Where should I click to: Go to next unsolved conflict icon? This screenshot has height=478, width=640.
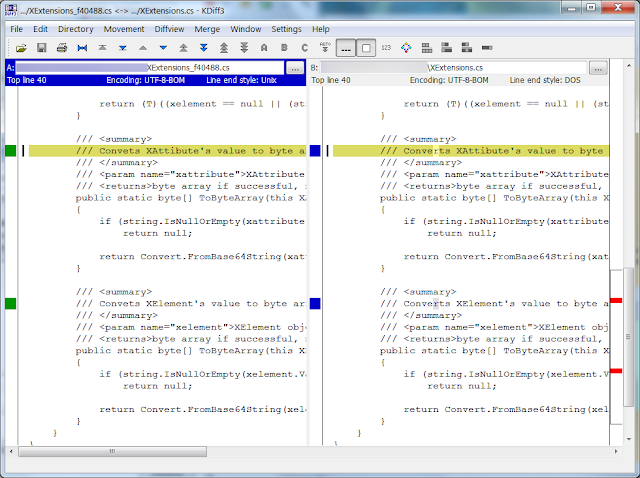[244, 48]
